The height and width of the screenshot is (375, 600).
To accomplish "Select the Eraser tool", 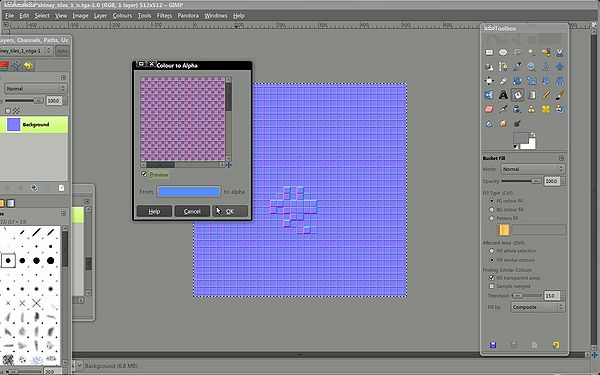I will 489,109.
